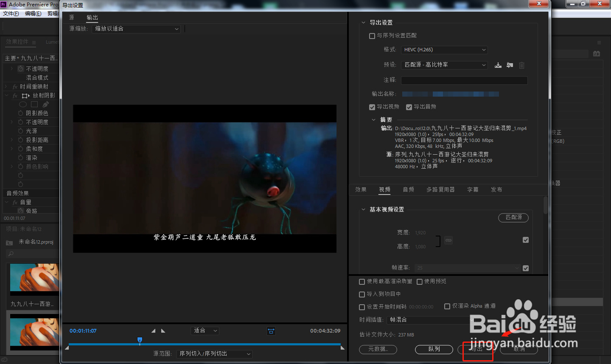Open the 多路复用器 tab
This screenshot has width=611, height=364.
[x=440, y=190]
